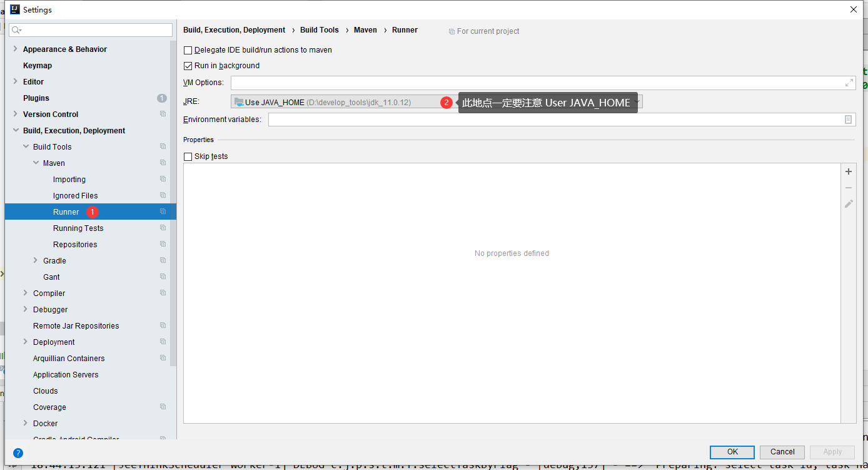
Task: Expand the Gradle node
Action: click(36, 260)
